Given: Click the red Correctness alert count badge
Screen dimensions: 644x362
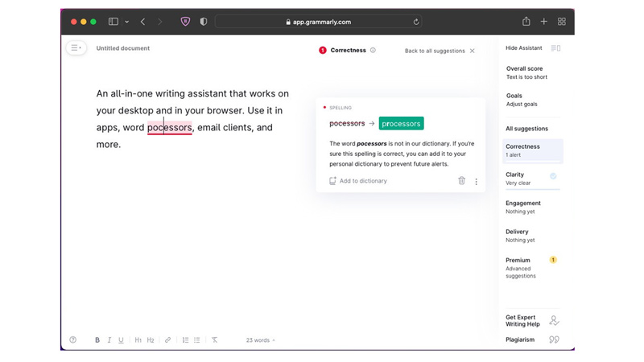Looking at the screenshot, I should click(x=323, y=50).
